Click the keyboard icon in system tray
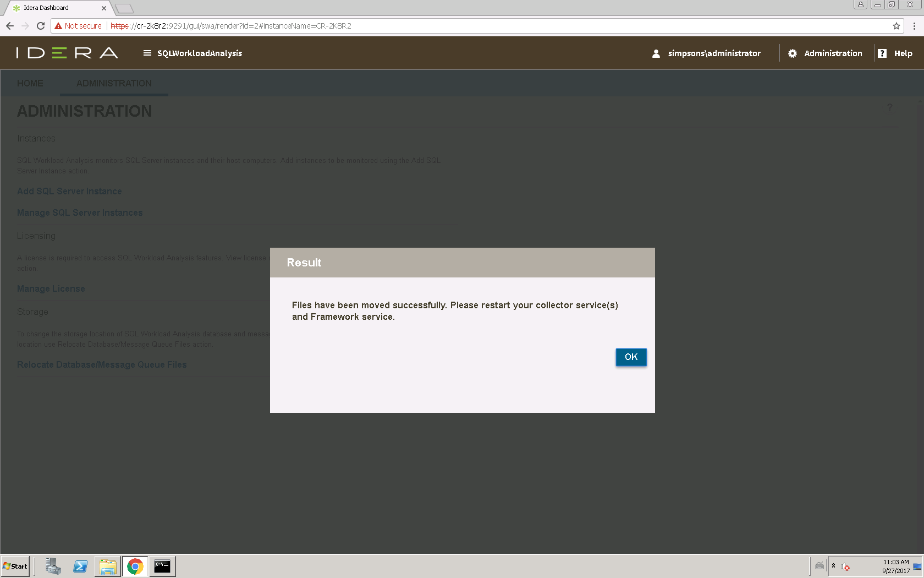 click(x=820, y=566)
